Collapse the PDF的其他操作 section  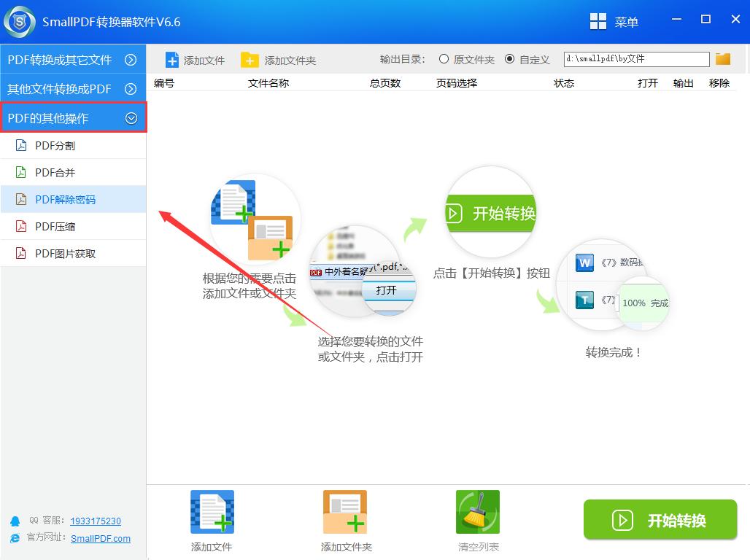click(x=73, y=117)
